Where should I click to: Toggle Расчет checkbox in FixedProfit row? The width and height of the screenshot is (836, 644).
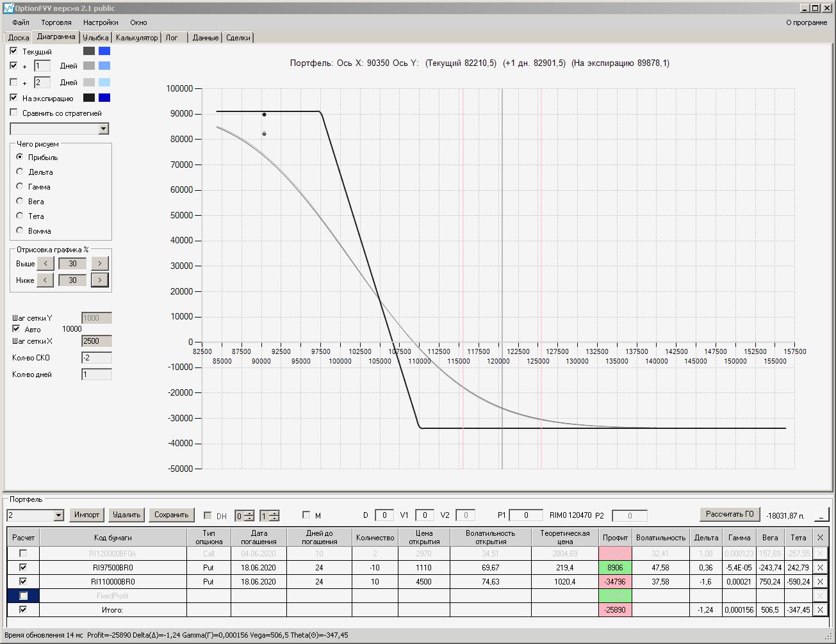(x=23, y=595)
